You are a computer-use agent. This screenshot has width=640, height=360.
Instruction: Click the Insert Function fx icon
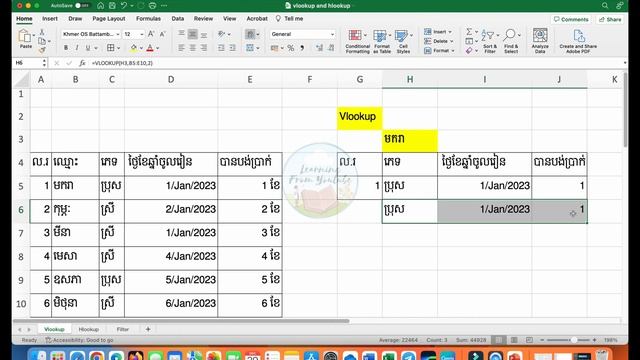click(x=82, y=63)
